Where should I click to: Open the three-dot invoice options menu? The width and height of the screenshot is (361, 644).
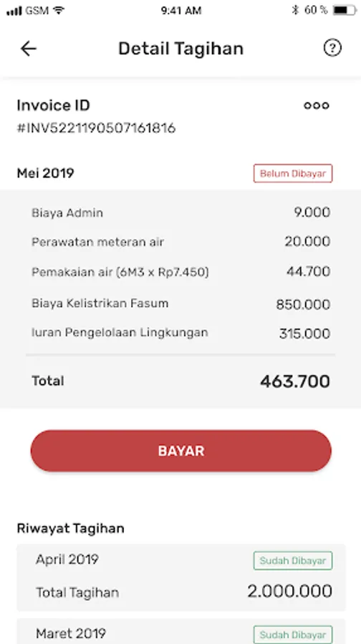coord(316,106)
